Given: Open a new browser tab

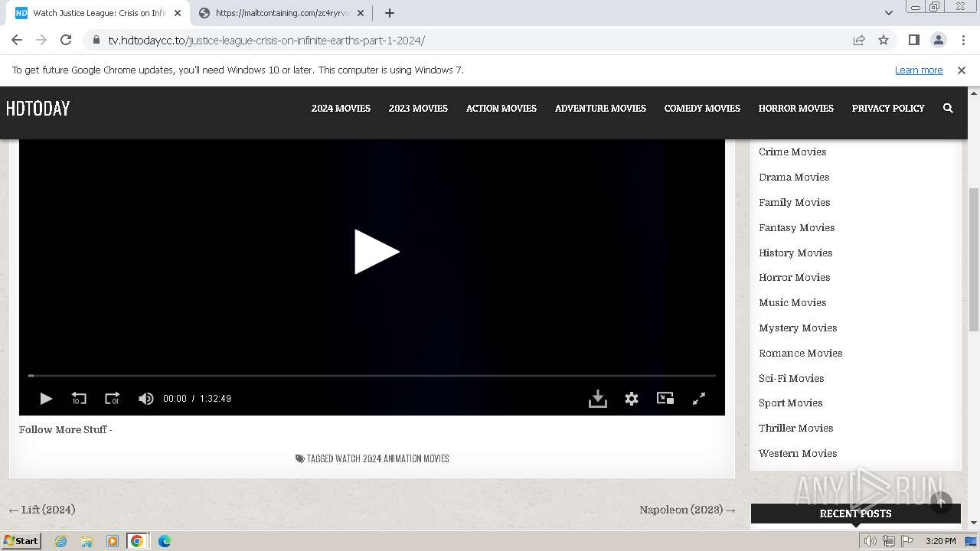Looking at the screenshot, I should 390,13.
